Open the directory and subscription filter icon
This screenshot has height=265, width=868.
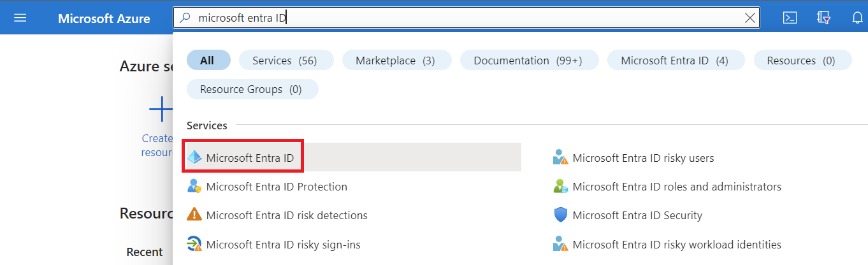tap(823, 18)
